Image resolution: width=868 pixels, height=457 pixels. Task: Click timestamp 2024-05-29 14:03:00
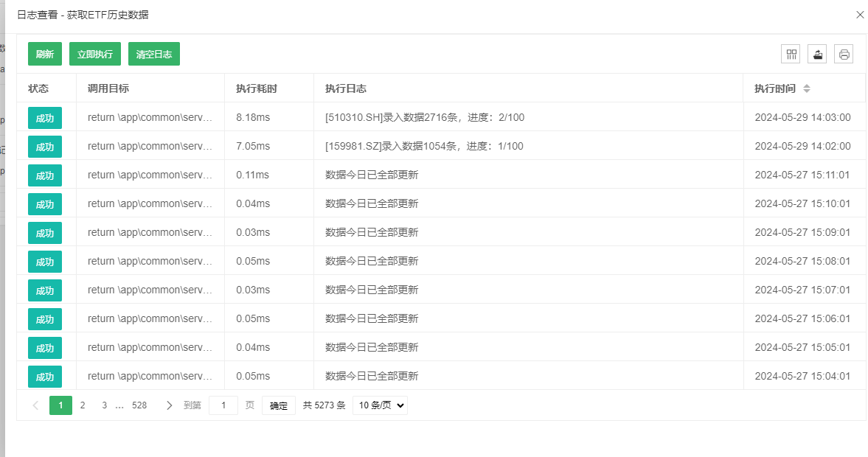tap(802, 117)
